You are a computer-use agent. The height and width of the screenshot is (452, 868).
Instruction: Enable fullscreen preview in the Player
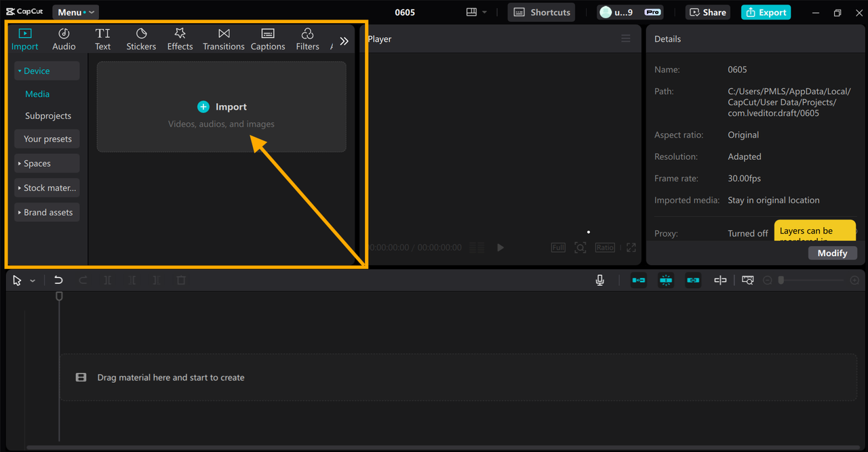(630, 247)
